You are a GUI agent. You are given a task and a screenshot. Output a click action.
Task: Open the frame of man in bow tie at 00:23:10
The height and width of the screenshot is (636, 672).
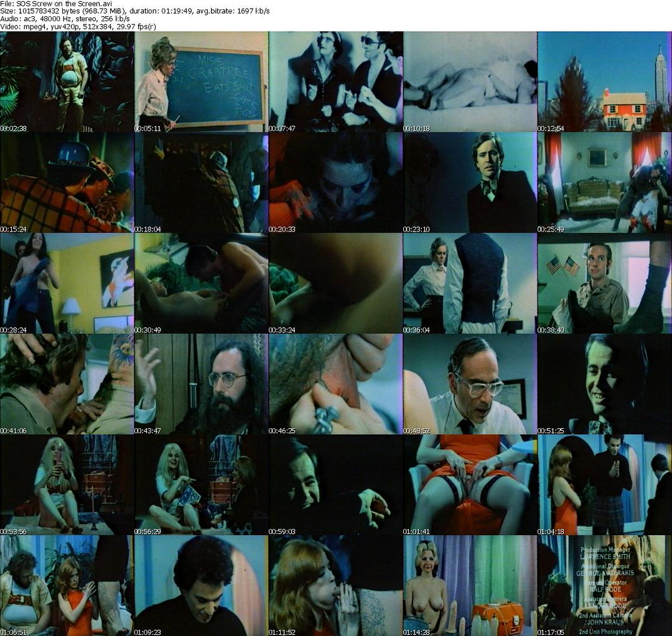470,182
